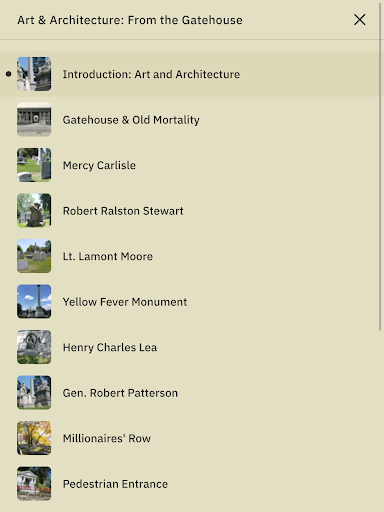The image size is (384, 512).
Task: Select Gen. Robert Patterson list entry
Action: click(120, 393)
